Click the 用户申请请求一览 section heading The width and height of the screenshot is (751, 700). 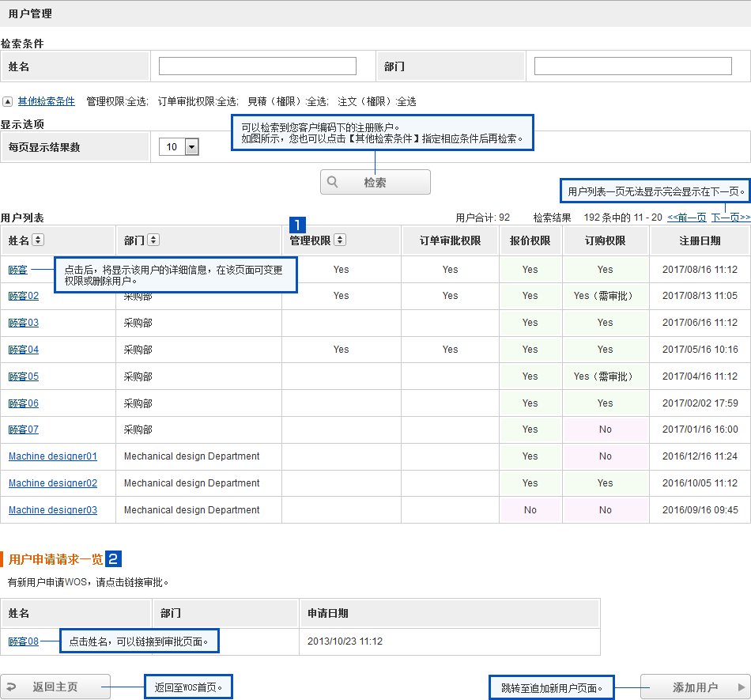click(x=55, y=559)
